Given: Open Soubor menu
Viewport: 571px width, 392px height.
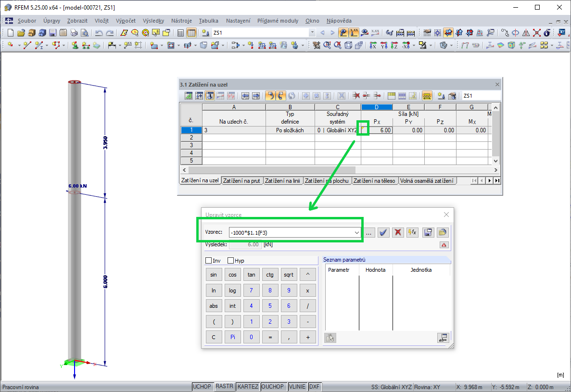Looking at the screenshot, I should (27, 21).
